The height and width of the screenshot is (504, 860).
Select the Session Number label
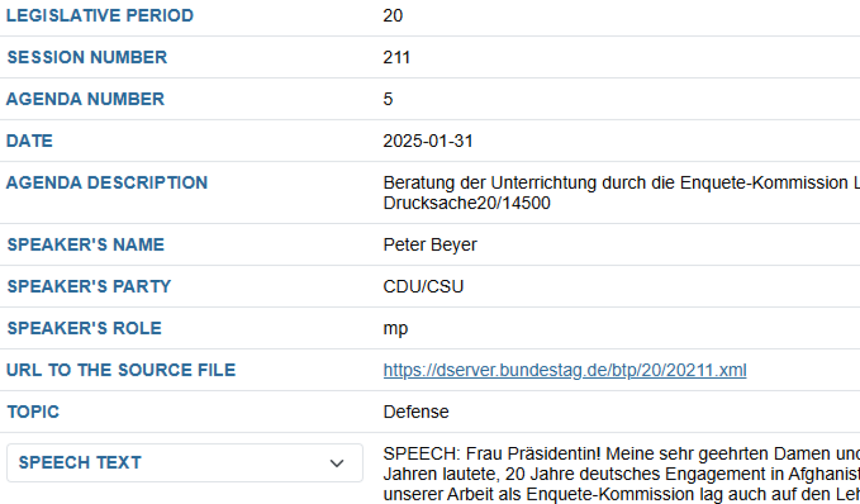[x=87, y=58]
